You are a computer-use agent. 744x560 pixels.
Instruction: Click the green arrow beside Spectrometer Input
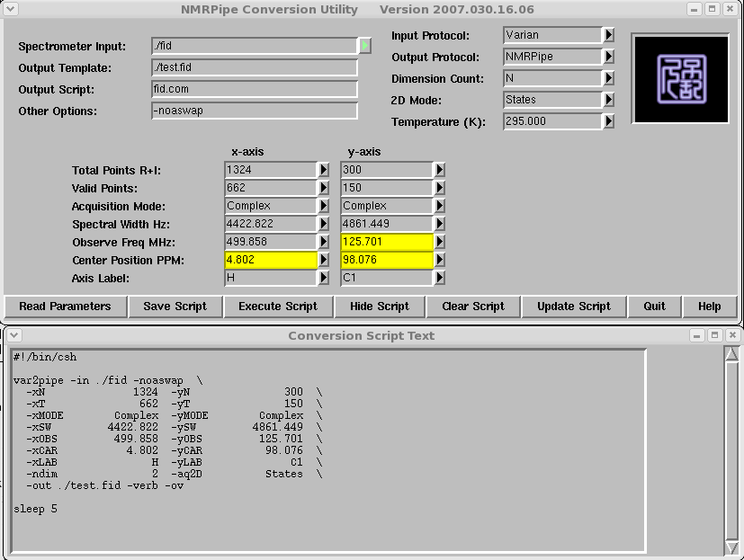point(365,46)
